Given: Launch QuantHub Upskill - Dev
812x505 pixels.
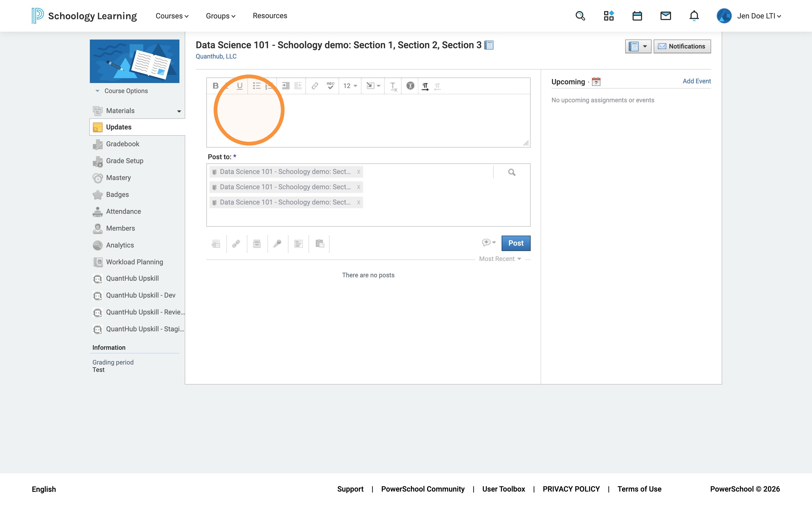Looking at the screenshot, I should pyautogui.click(x=141, y=295).
